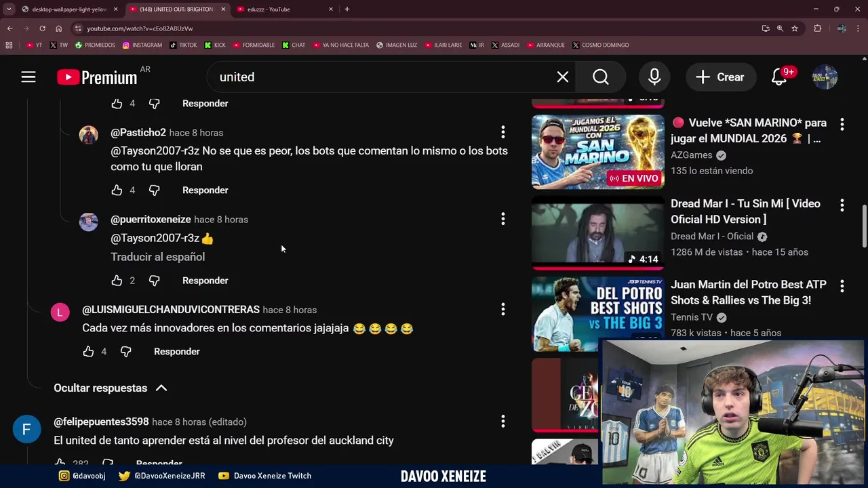Open options menu for @puerritoxeneize reply
The height and width of the screenshot is (488, 868).
click(502, 219)
